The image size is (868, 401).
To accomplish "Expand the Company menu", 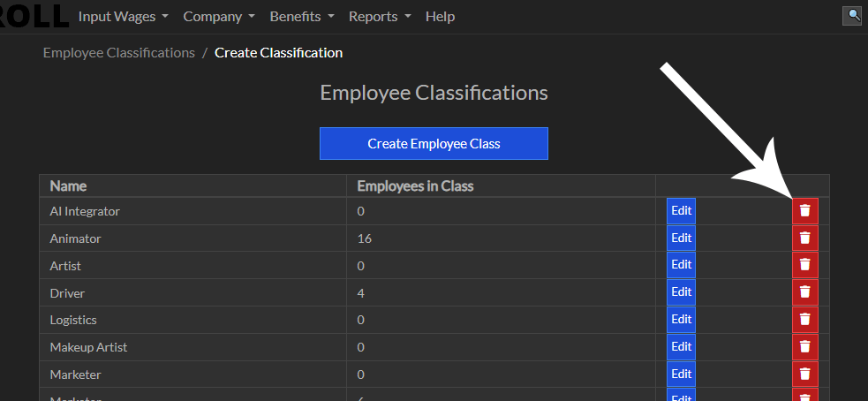I will click(219, 17).
